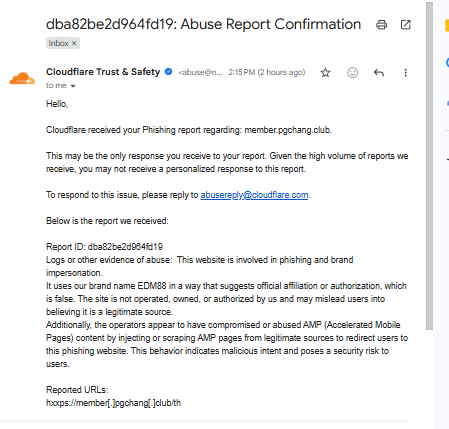Open email in new window
Screen dimensions: 449x429
click(x=405, y=25)
